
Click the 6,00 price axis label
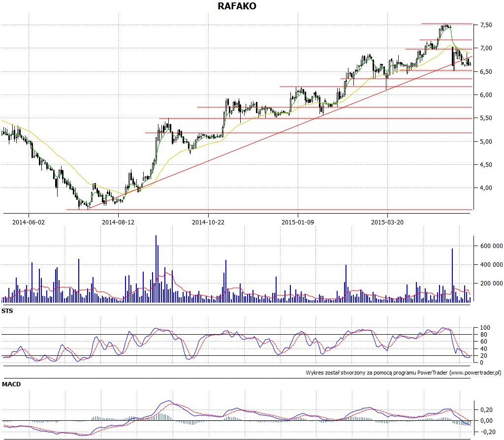coord(486,95)
